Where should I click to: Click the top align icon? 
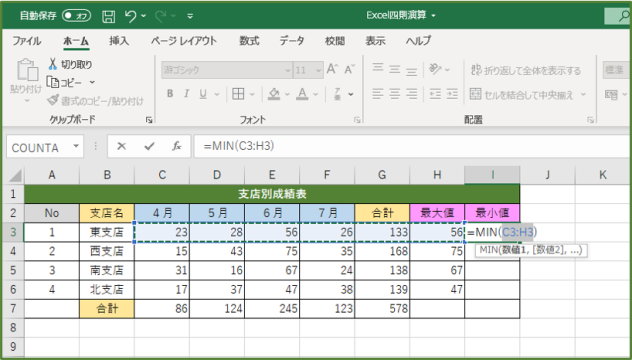(378, 67)
